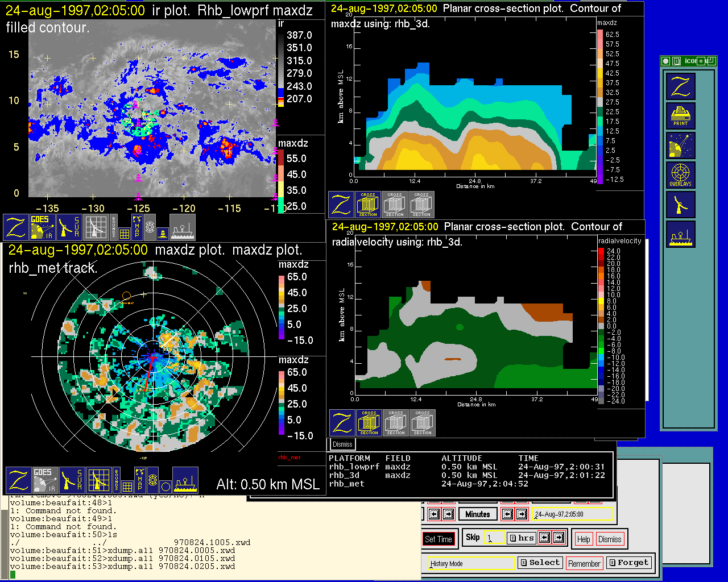Open the hrs skip units dropdown

tap(522, 538)
